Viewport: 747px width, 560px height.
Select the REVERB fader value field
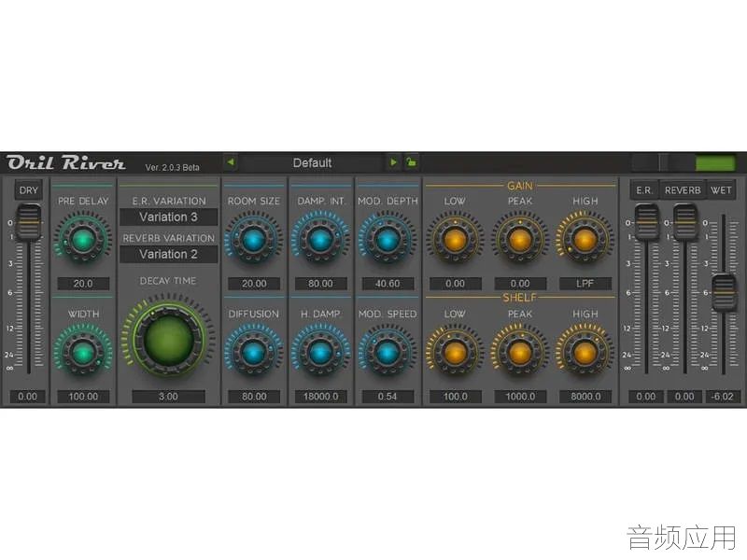pos(684,397)
